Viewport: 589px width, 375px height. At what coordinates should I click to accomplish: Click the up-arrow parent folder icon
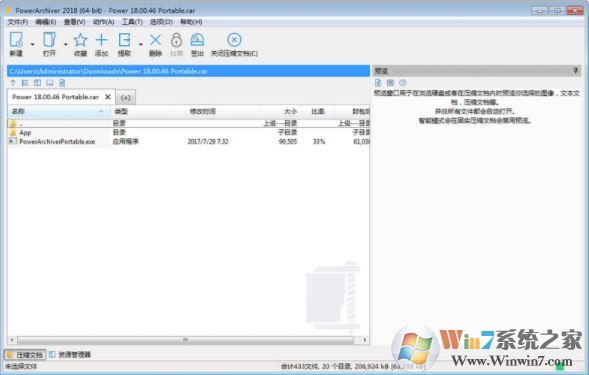pyautogui.click(x=13, y=83)
